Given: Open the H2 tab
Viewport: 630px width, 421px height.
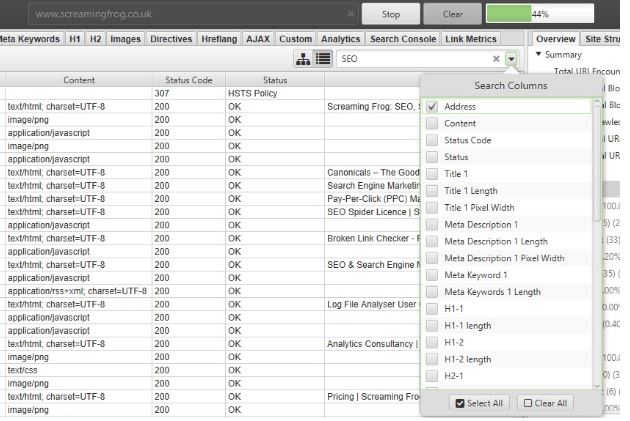Looking at the screenshot, I should click(95, 39).
